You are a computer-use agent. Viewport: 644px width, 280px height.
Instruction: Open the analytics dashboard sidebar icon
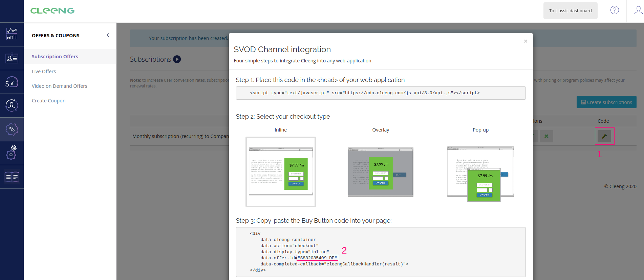(x=12, y=34)
